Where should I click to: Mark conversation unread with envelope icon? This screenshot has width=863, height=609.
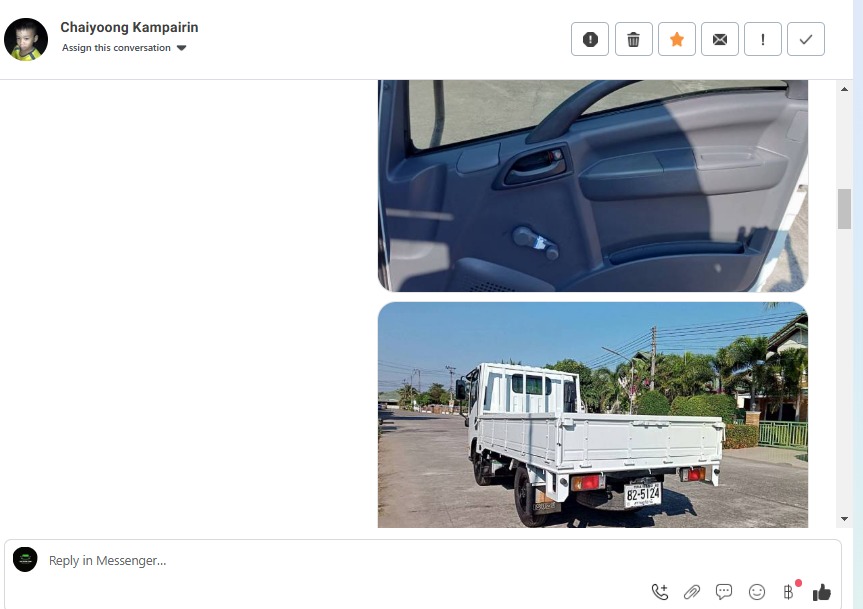(x=719, y=39)
